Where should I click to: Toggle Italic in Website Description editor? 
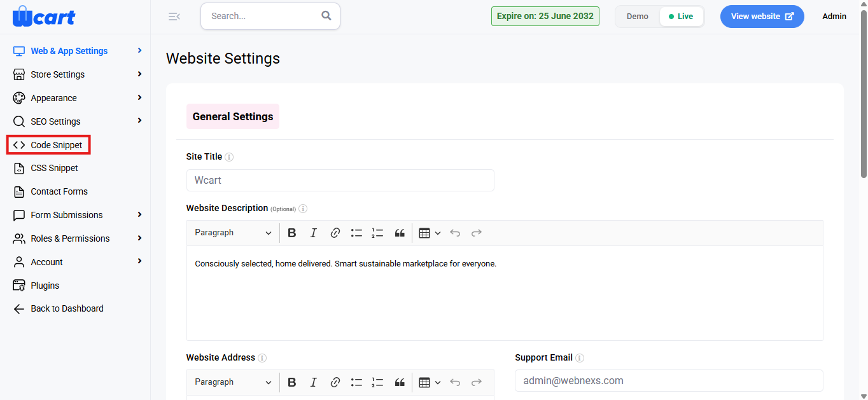[x=313, y=233]
